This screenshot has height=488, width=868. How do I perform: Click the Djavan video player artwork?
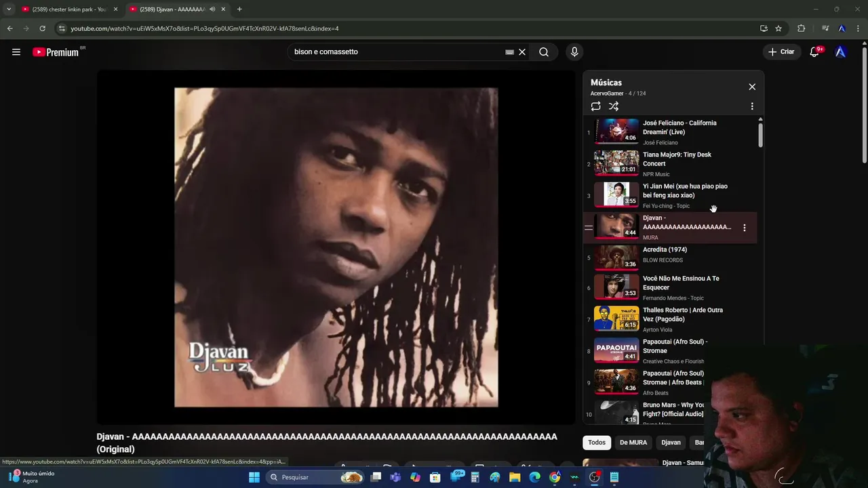pyautogui.click(x=336, y=247)
